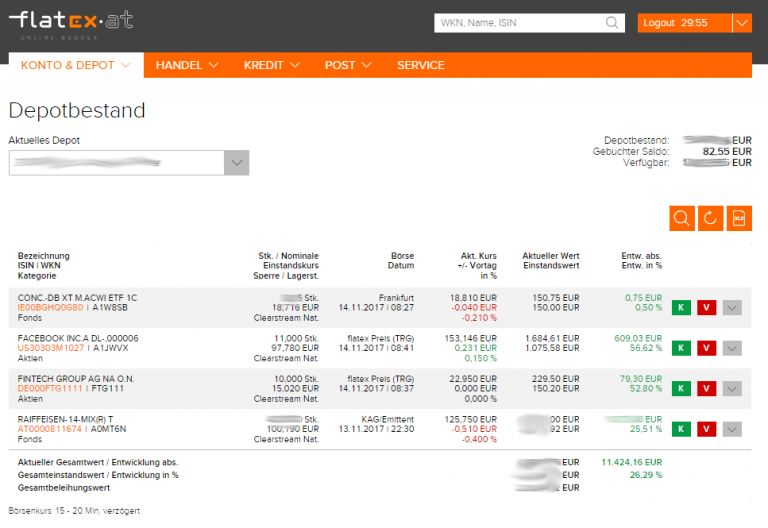Open the KREDIT menu
Image resolution: width=768 pixels, height=528 pixels.
(272, 65)
